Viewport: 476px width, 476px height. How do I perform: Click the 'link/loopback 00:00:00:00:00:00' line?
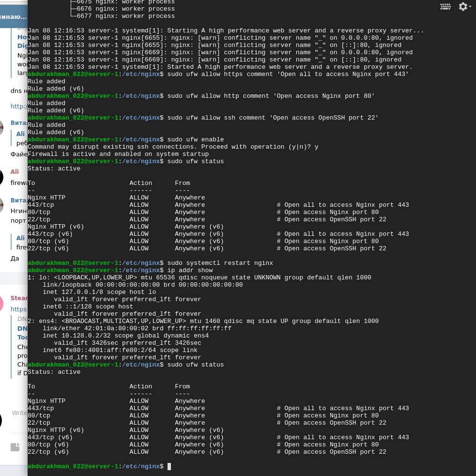[x=143, y=285]
